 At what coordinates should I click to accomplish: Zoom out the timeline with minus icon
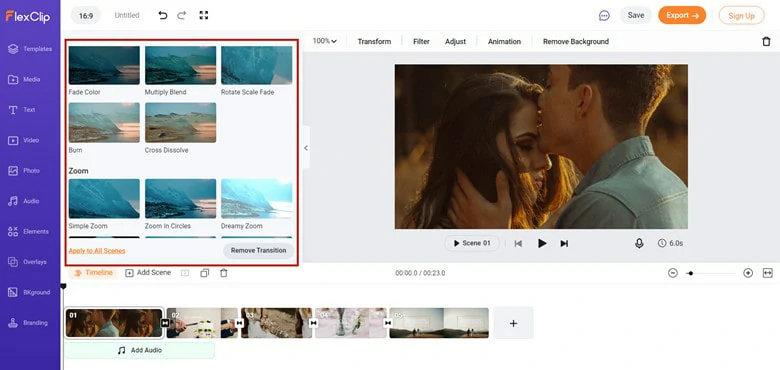[673, 273]
